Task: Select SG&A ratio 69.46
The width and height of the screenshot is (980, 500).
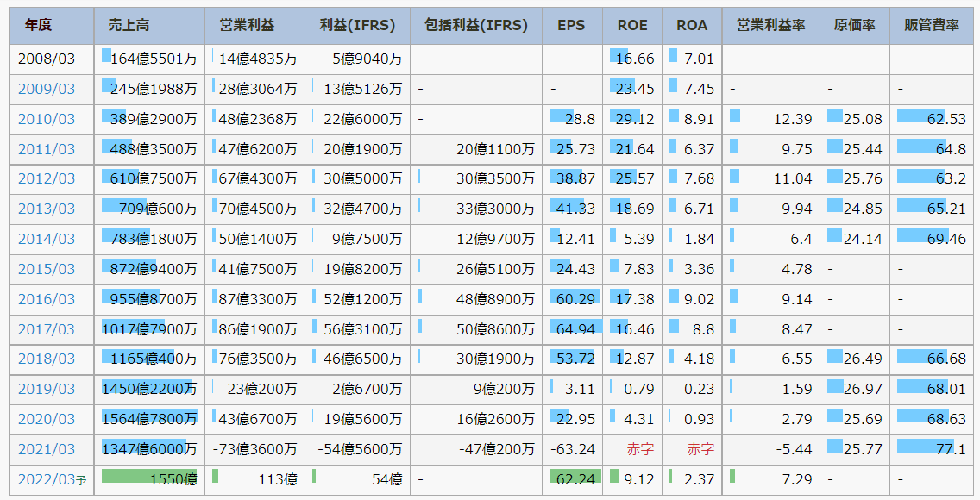Action: (x=947, y=239)
